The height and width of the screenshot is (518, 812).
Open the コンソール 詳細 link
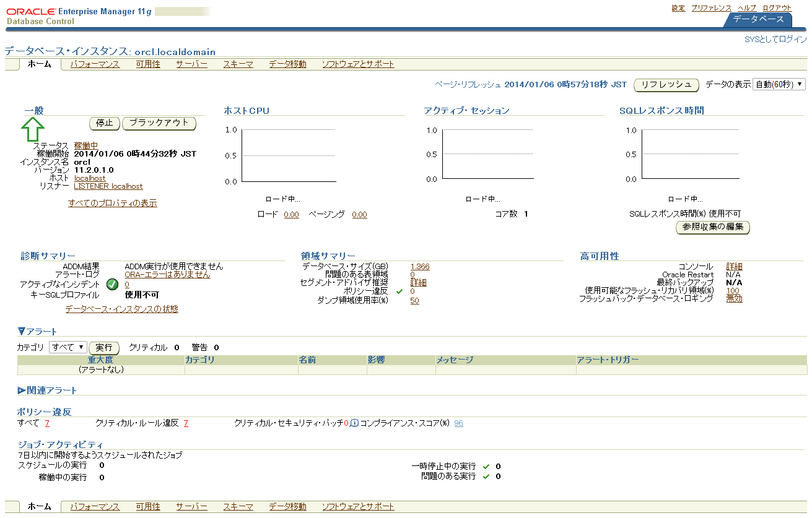[x=735, y=267]
